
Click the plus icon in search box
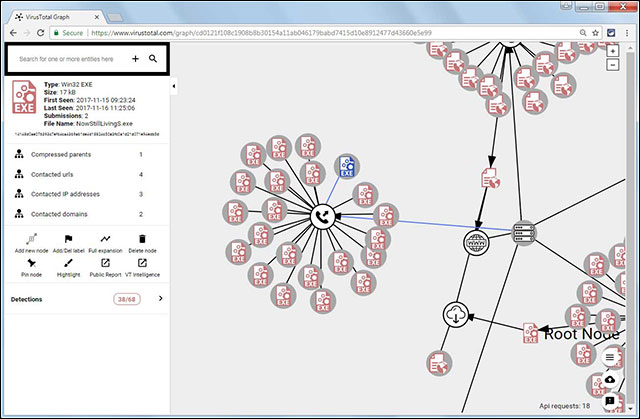coord(135,59)
